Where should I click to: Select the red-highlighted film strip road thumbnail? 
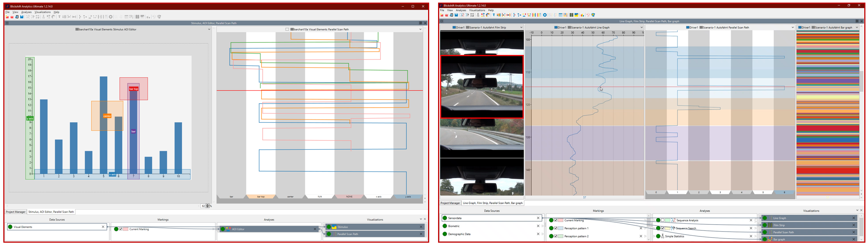[482, 87]
